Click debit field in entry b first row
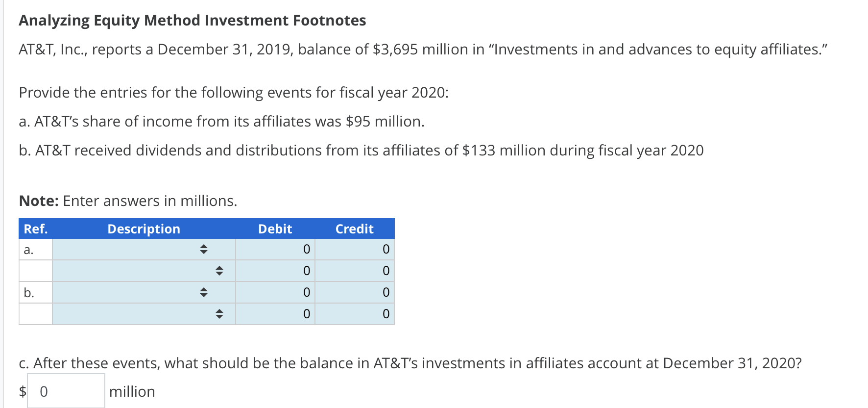The height and width of the screenshot is (408, 868). point(275,293)
